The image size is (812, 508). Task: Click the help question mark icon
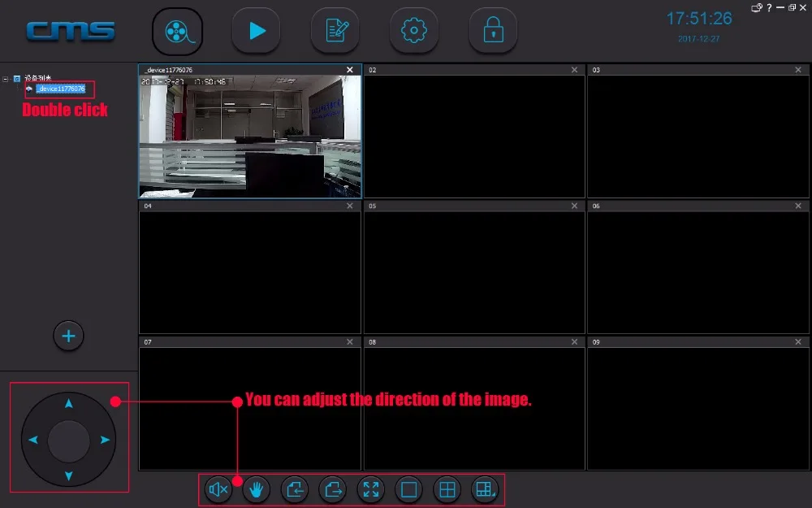pyautogui.click(x=769, y=7)
